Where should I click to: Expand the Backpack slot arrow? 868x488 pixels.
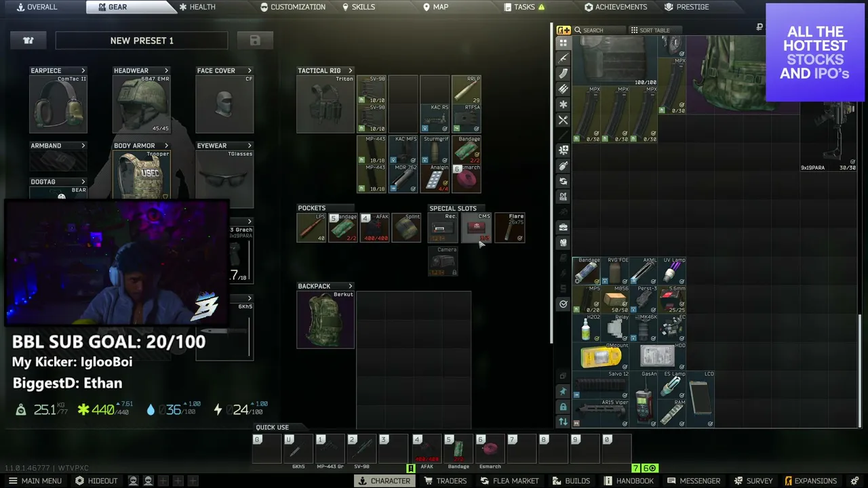pyautogui.click(x=351, y=286)
